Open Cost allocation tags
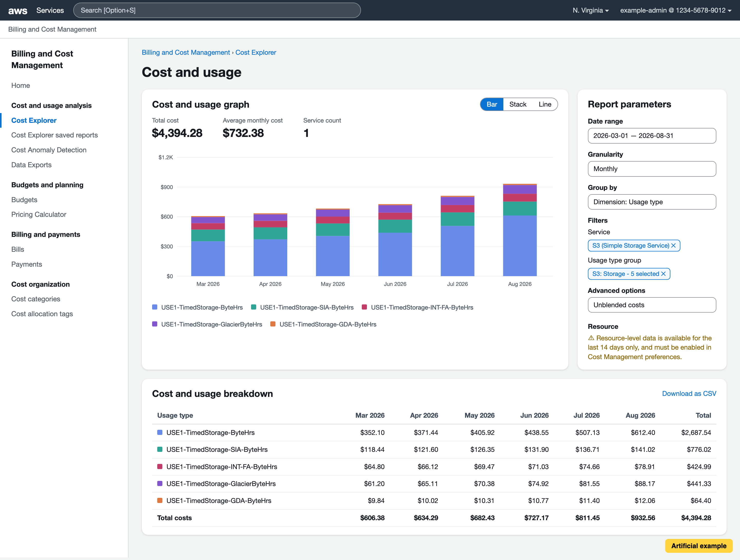Image resolution: width=740 pixels, height=560 pixels. (x=42, y=314)
